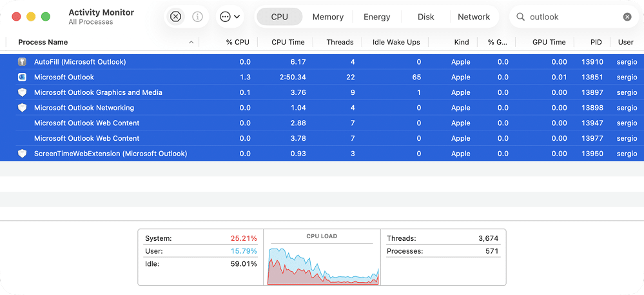Click Idle Wake Ups value 65
644x295 pixels.
417,77
